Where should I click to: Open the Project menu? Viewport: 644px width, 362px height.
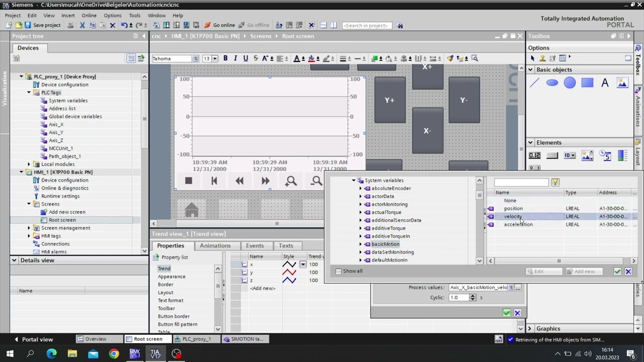point(13,16)
